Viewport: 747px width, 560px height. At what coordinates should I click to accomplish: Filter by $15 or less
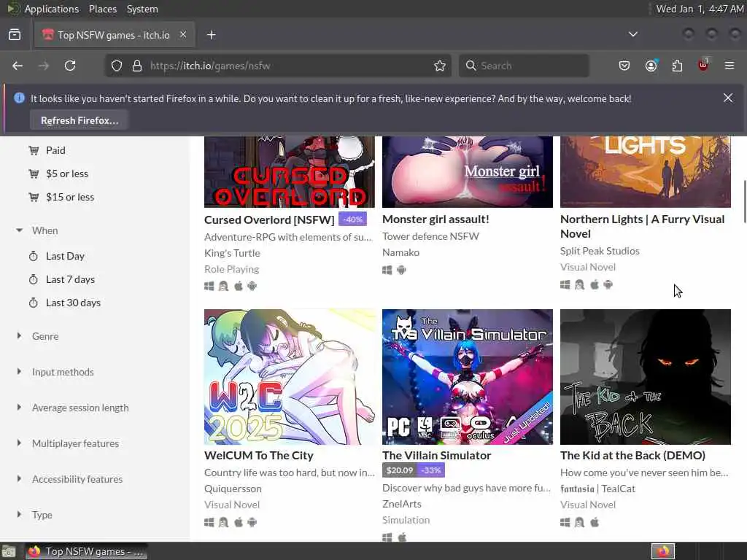(x=70, y=197)
